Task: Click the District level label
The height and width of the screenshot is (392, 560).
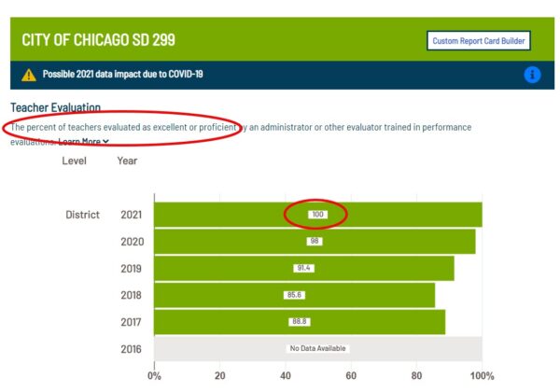Action: [82, 215]
